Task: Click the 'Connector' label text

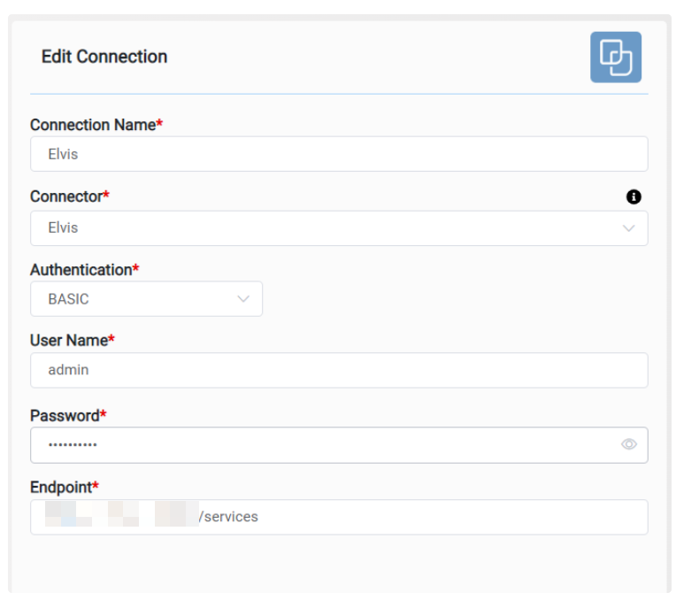Action: click(x=66, y=196)
